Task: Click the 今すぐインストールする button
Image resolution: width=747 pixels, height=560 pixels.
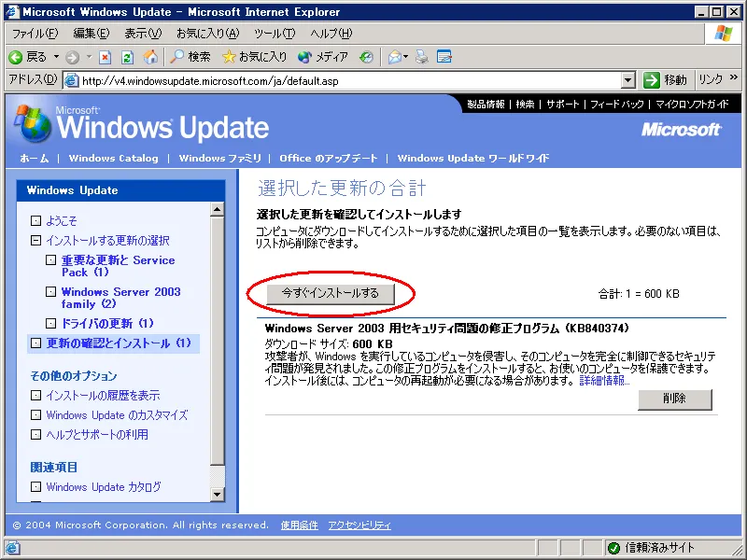Action: (331, 293)
